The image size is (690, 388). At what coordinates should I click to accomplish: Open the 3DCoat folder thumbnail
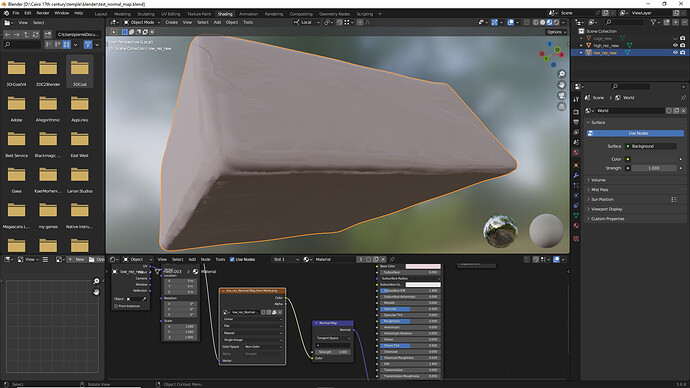coord(80,72)
